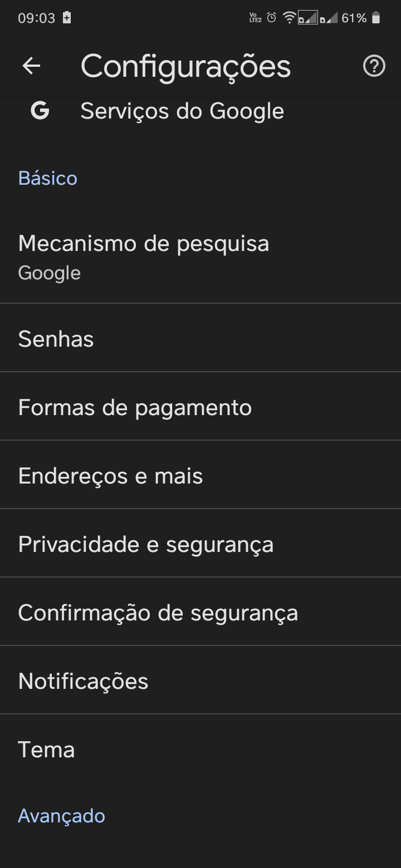Open Formas de pagamento
The image size is (401, 868).
point(200,406)
